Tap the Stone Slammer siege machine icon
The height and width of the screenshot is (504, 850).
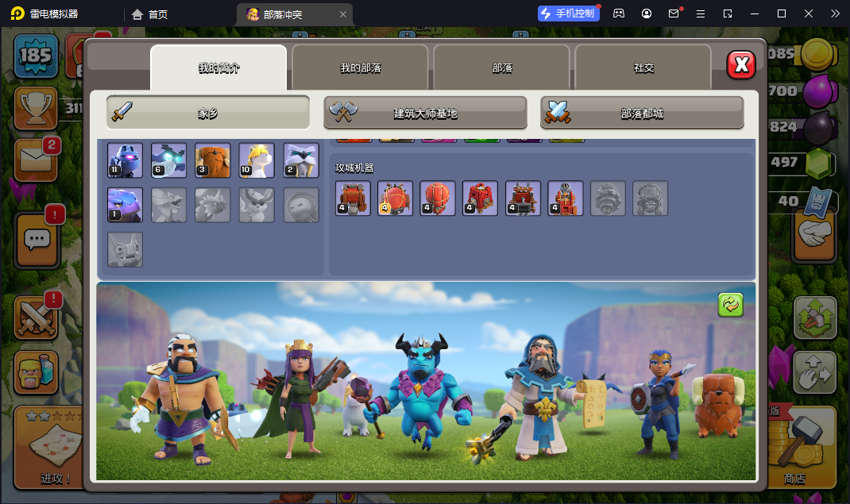tap(438, 198)
